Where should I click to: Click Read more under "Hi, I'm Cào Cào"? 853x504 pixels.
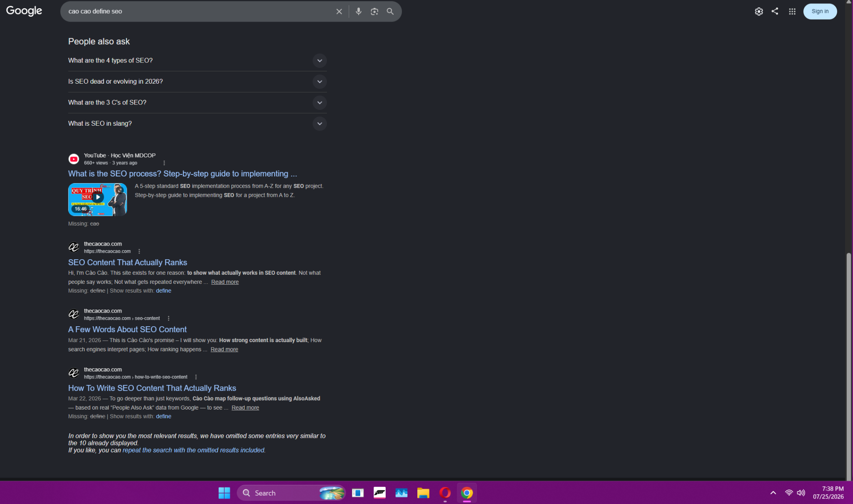225,282
